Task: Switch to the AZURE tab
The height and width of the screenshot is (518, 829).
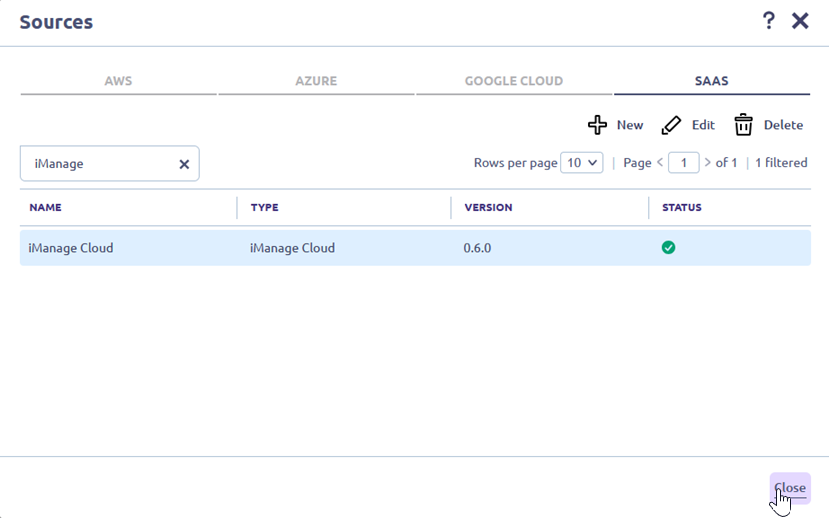Action: [316, 81]
